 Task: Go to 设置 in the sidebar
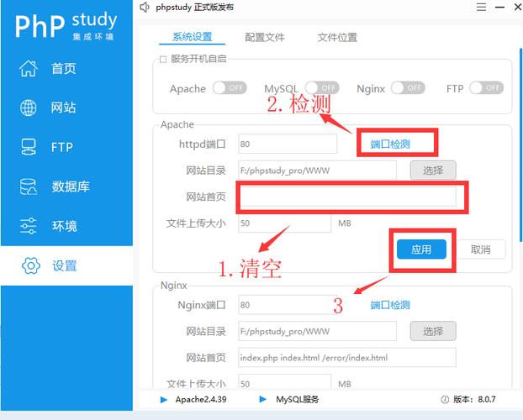[65, 266]
